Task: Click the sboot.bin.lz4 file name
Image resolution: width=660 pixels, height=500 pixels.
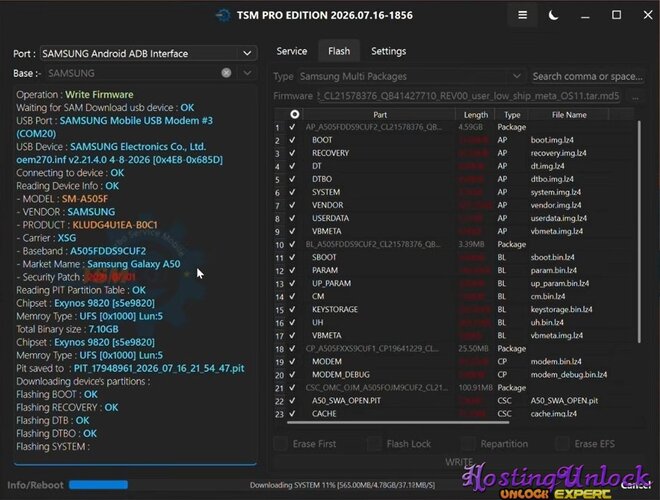Action: [x=552, y=257]
